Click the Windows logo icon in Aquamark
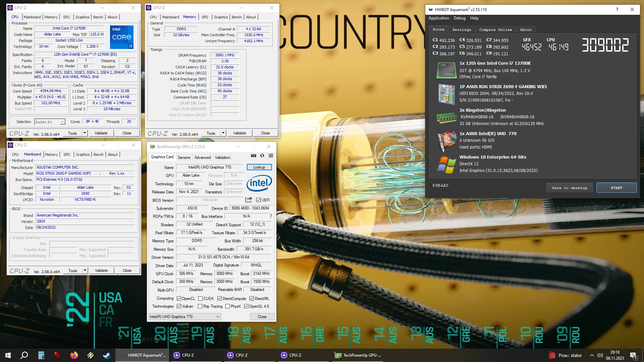 click(446, 165)
